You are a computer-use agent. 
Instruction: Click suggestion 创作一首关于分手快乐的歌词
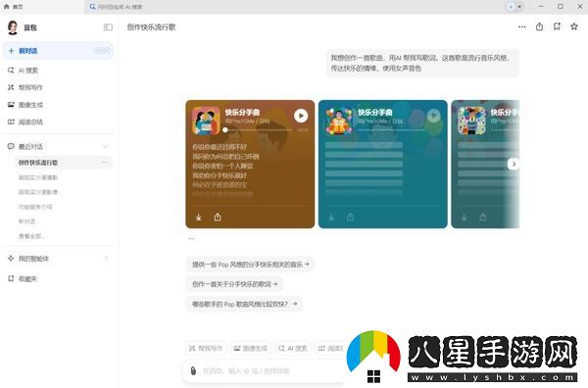(x=234, y=284)
